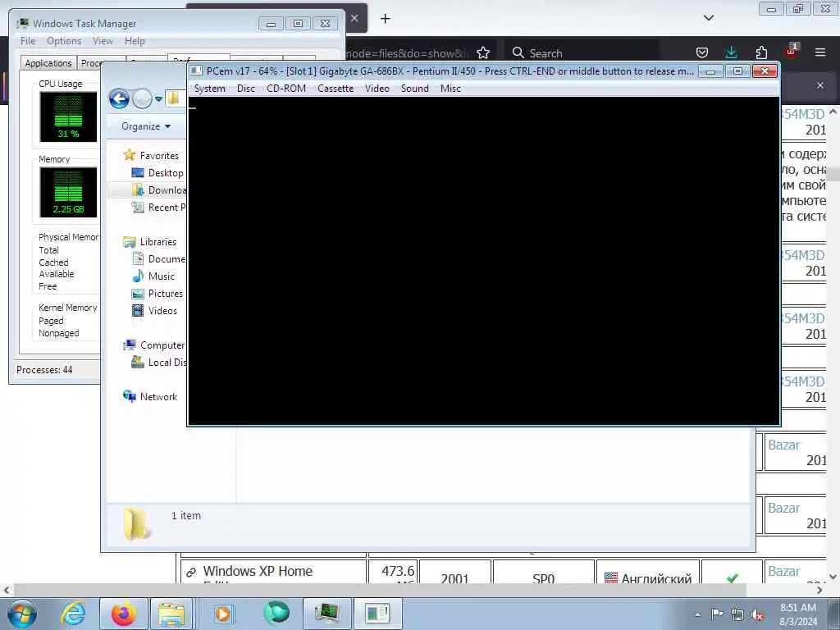
Task: Open the PCem System menu
Action: 209,89
